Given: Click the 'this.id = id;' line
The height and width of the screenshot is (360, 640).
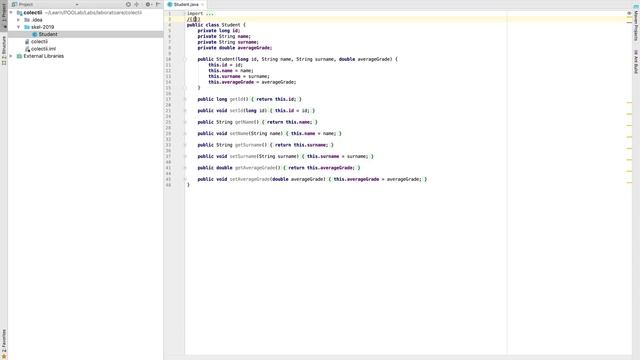Looking at the screenshot, I should point(225,65).
